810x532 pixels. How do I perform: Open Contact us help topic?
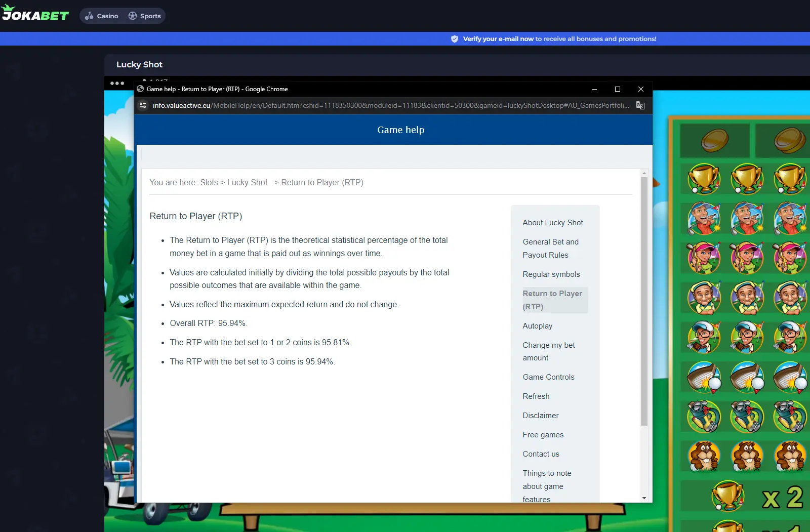[541, 454]
